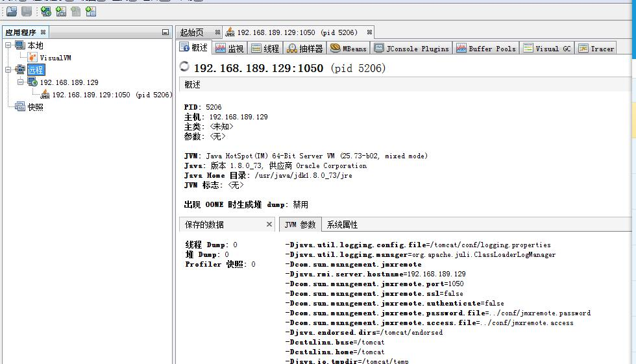Open the Visual GC tab
The width and height of the screenshot is (636, 364).
tap(547, 49)
